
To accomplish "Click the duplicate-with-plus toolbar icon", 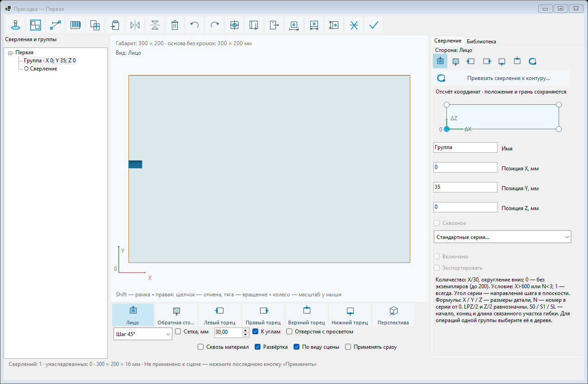I will (95, 25).
